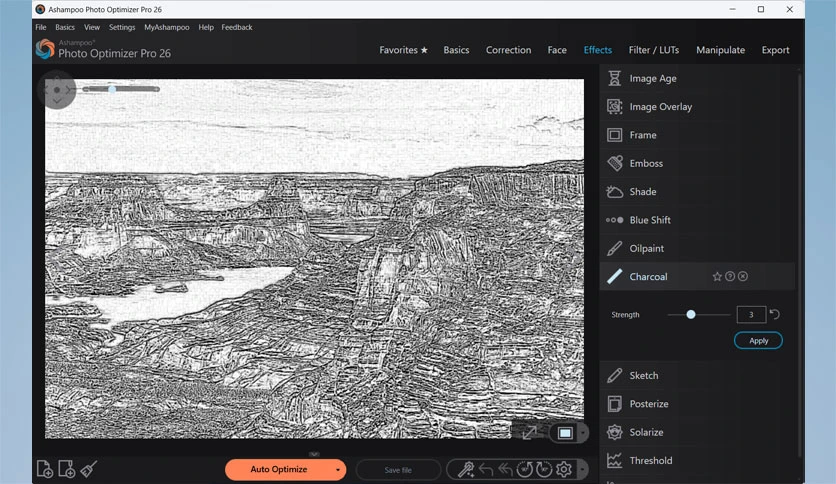This screenshot has width=836, height=484.
Task: Add a folder using the add-folder icon
Action: click(x=67, y=469)
